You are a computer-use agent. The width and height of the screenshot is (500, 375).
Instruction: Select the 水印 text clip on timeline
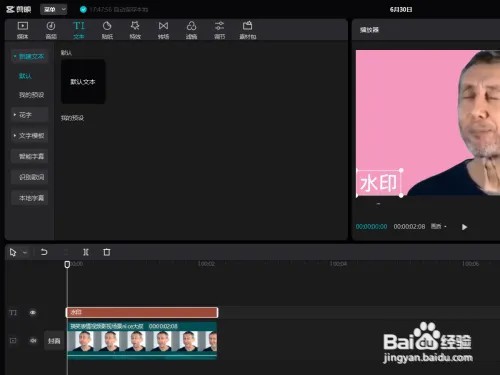coord(142,312)
